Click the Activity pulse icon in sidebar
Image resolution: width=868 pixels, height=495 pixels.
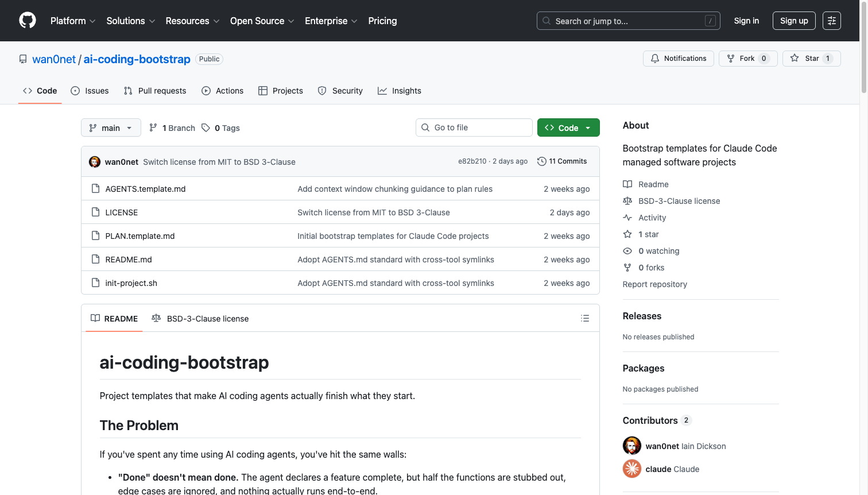pyautogui.click(x=627, y=217)
